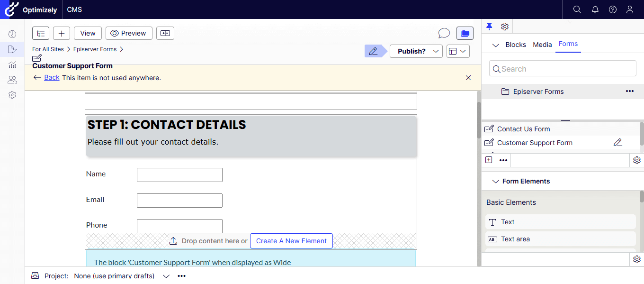Open the comments speech bubble icon
This screenshot has width=644, height=284.
tap(444, 33)
